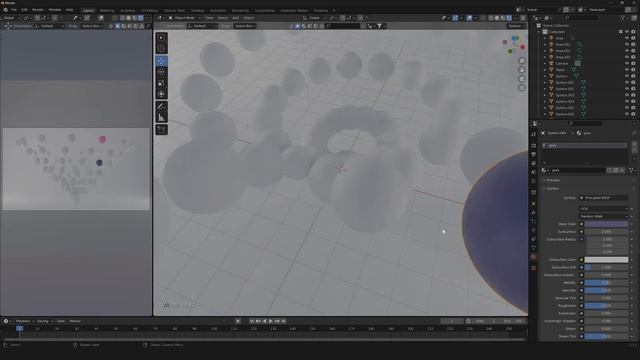640x360 pixels.
Task: Open the GGX distribution dropdown
Action: (604, 209)
